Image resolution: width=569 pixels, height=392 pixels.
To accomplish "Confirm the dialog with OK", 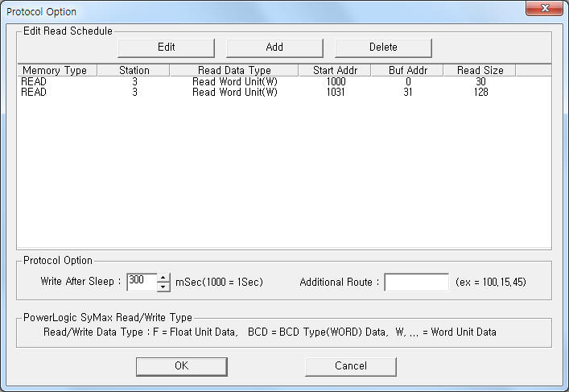I will click(181, 366).
